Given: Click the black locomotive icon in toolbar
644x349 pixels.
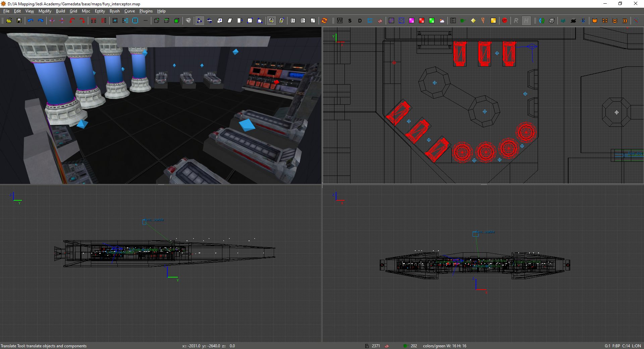Looking at the screenshot, I should (573, 20).
